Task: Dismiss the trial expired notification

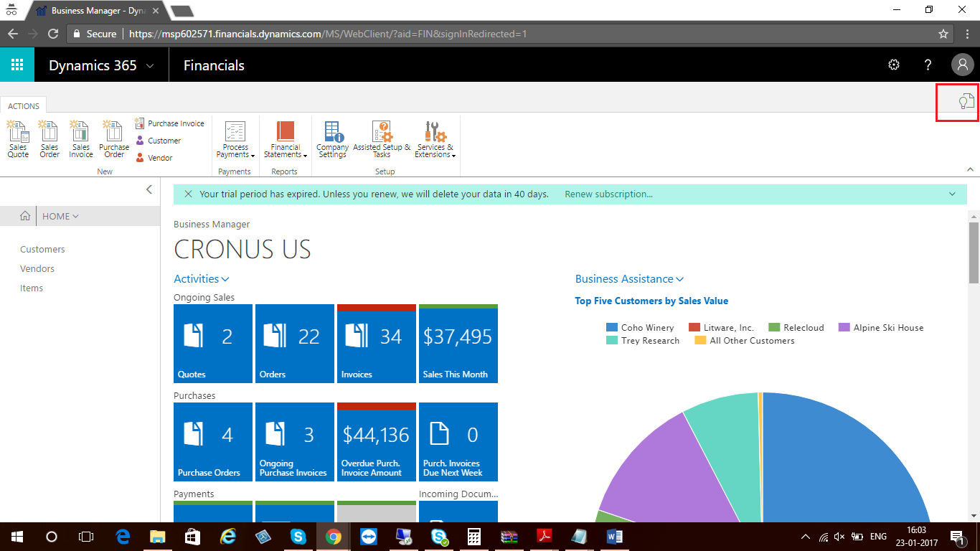Action: click(x=189, y=194)
